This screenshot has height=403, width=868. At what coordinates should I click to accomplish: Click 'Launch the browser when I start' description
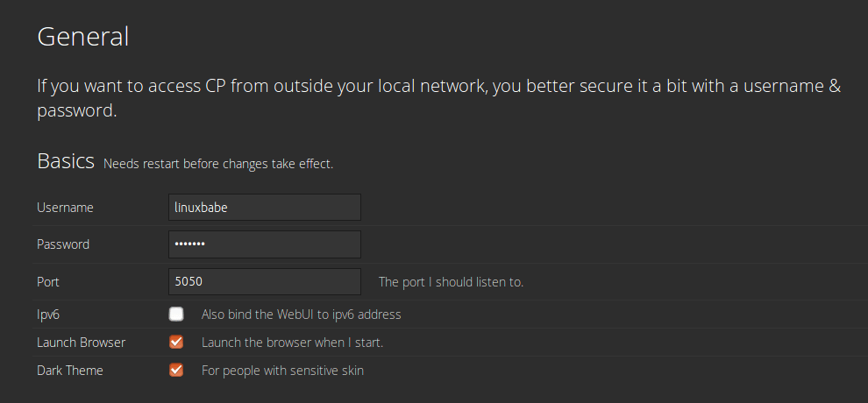click(x=292, y=342)
